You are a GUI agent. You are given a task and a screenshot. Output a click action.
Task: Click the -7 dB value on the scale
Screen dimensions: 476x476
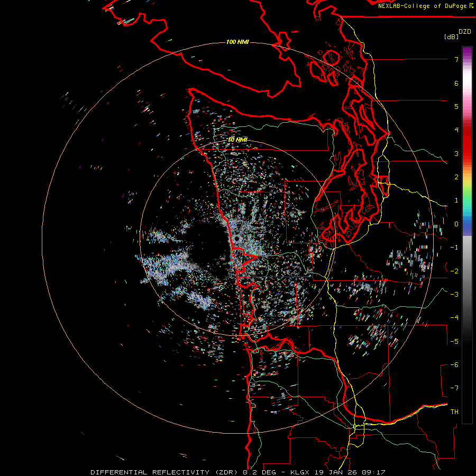click(x=454, y=388)
